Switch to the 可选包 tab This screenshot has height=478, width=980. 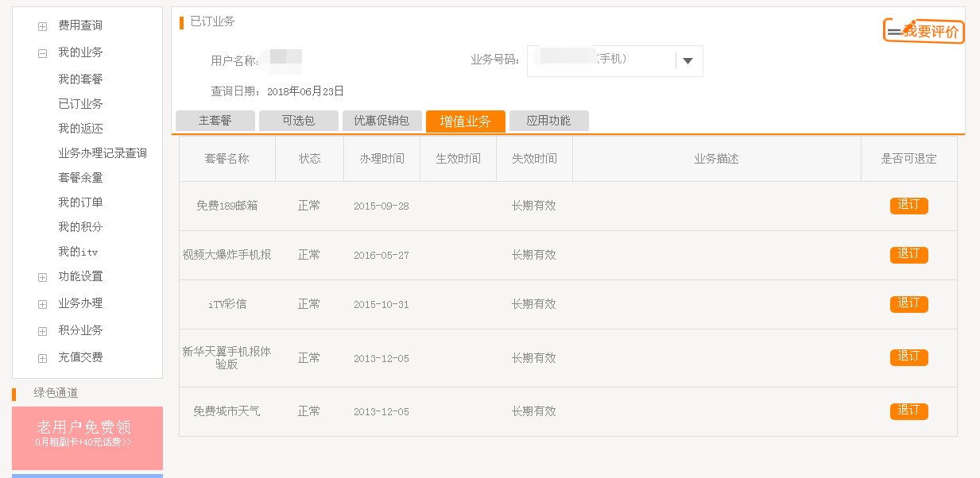[x=299, y=120]
